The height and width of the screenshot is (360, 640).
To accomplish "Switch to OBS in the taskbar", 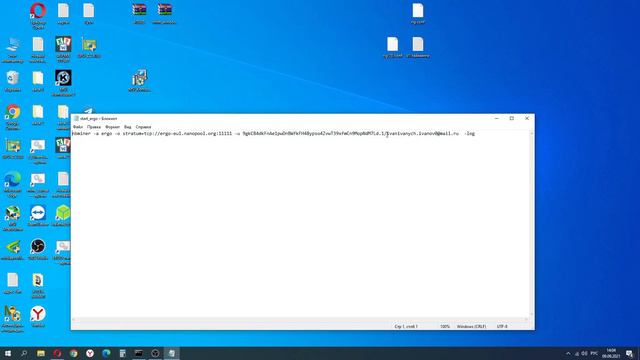I will pos(155,353).
